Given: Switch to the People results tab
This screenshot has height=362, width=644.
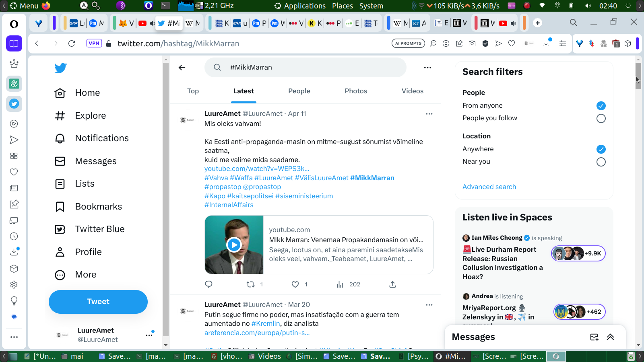Looking at the screenshot, I should 299,91.
